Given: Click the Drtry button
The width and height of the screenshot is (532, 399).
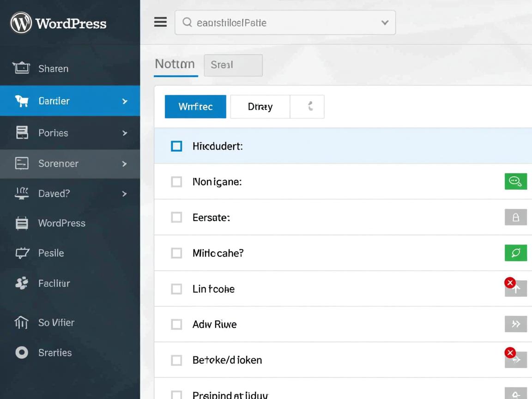Looking at the screenshot, I should pos(260,107).
